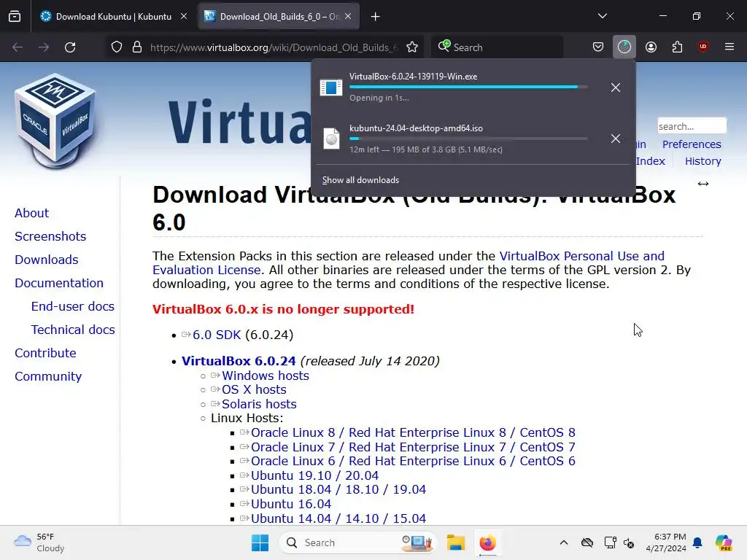747x560 pixels.
Task: Reload the current page
Action: (x=70, y=47)
